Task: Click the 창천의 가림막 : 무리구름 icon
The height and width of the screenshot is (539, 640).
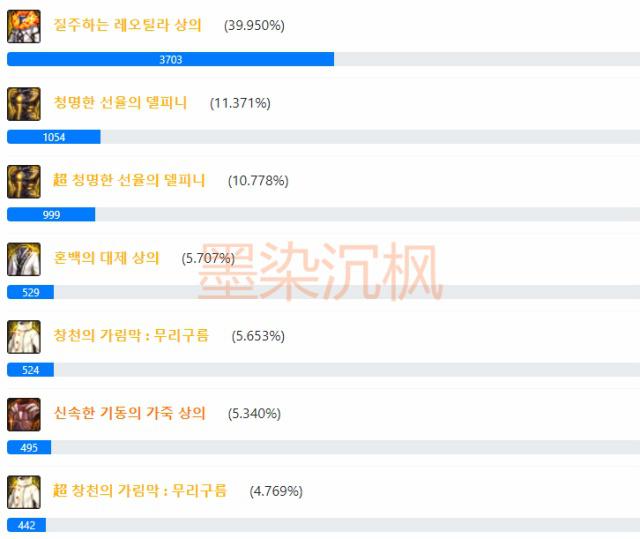Action: pos(24,337)
